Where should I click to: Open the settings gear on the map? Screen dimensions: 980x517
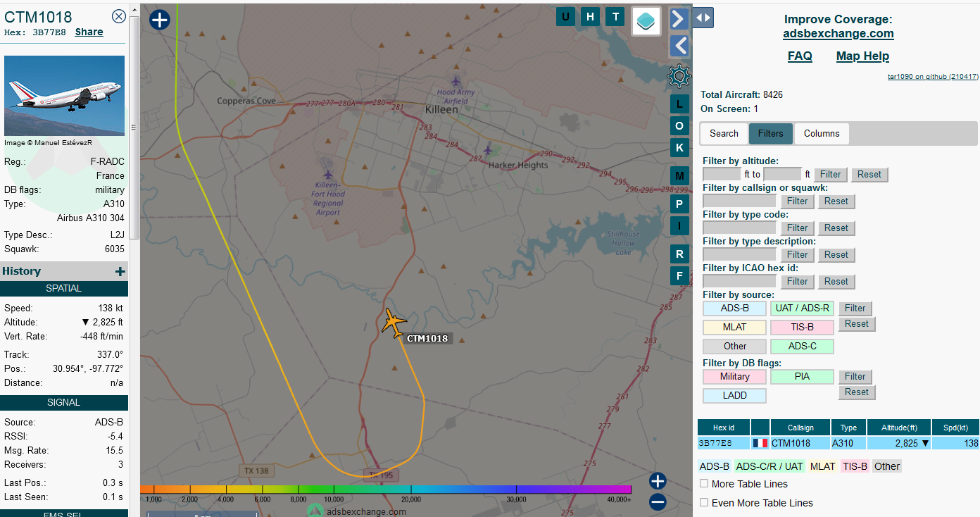[679, 76]
